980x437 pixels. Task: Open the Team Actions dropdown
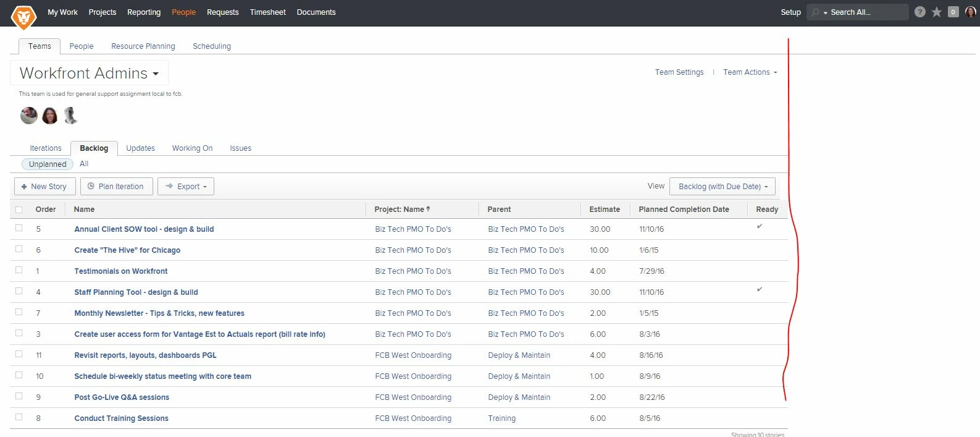point(750,72)
